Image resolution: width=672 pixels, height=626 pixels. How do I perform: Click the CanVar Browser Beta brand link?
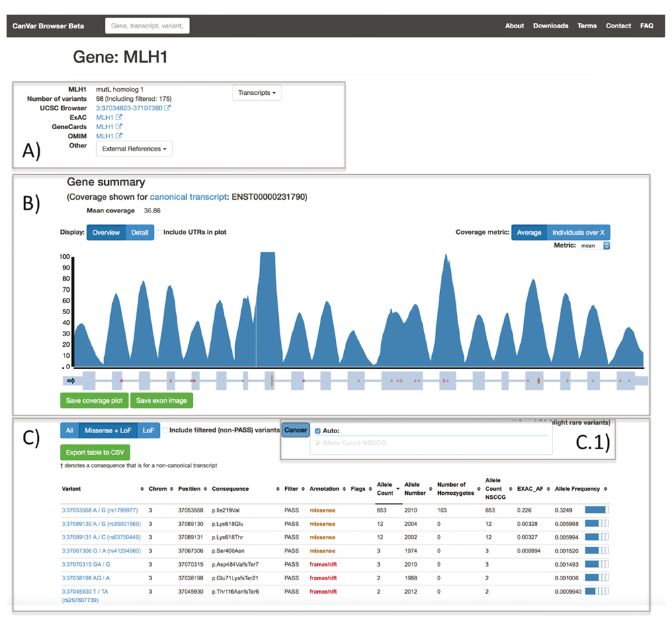pos(48,26)
